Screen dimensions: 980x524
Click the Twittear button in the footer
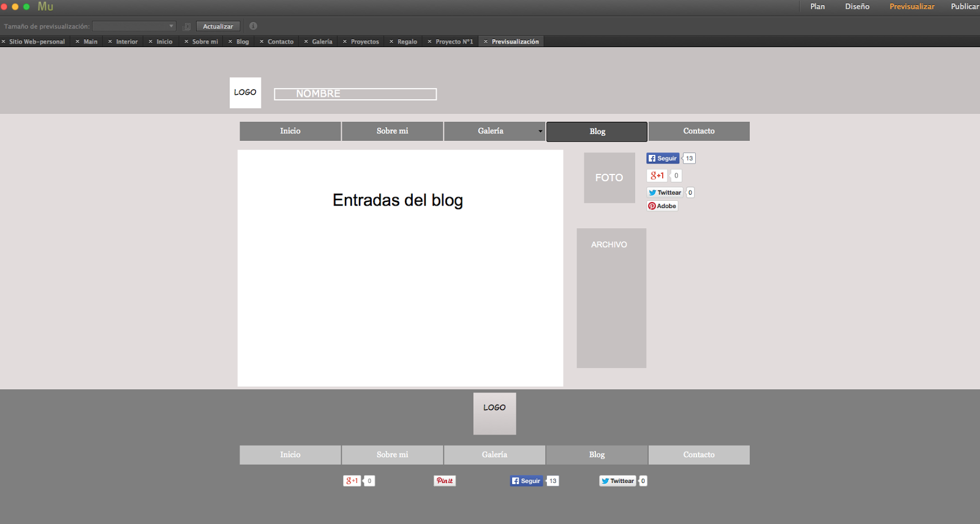click(617, 481)
